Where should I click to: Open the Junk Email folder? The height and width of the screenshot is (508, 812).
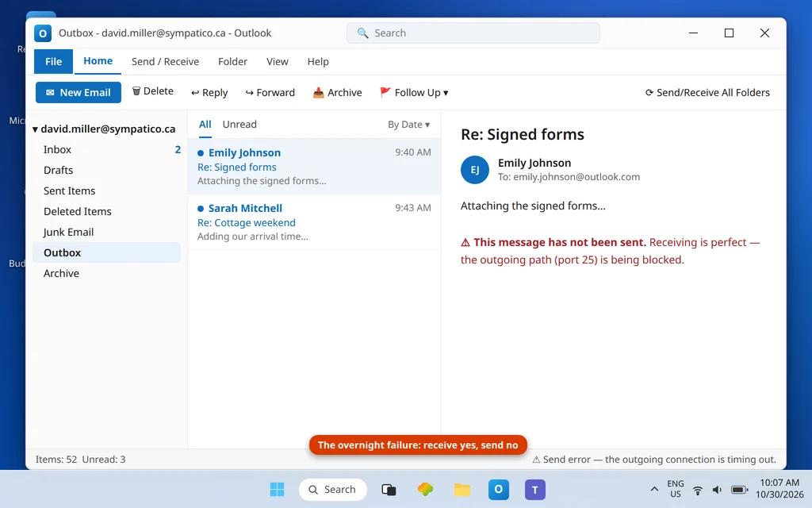106,233
